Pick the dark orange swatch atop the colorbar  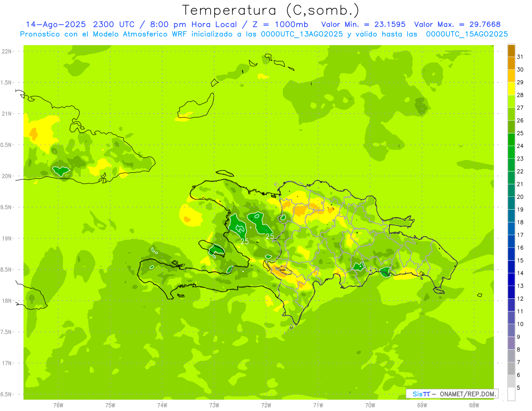pyautogui.click(x=511, y=51)
